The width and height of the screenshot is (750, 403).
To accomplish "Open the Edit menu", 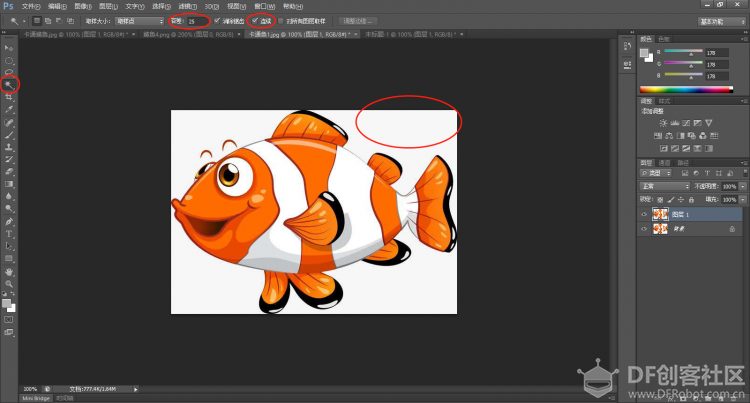I will tap(57, 6).
